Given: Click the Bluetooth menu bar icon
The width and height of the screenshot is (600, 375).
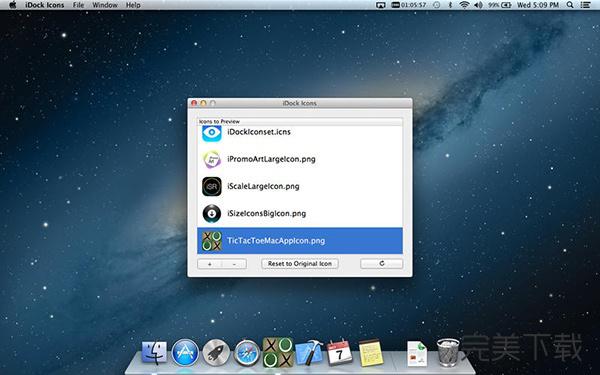Looking at the screenshot, I should click(450, 5).
